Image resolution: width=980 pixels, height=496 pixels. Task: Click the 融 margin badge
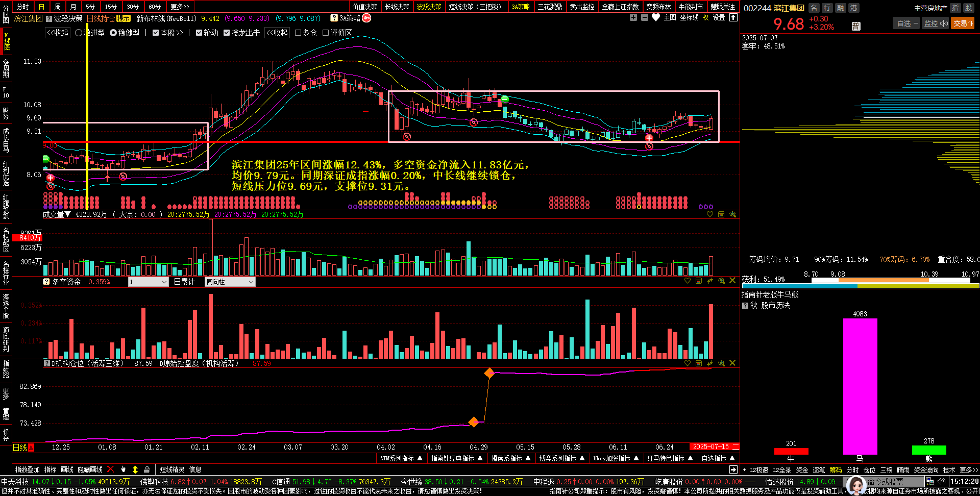[x=840, y=8]
